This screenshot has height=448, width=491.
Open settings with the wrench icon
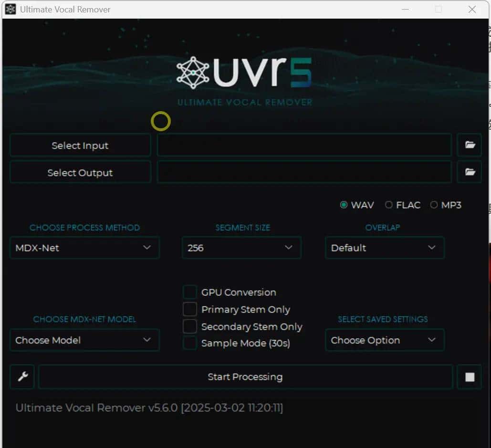tap(21, 377)
